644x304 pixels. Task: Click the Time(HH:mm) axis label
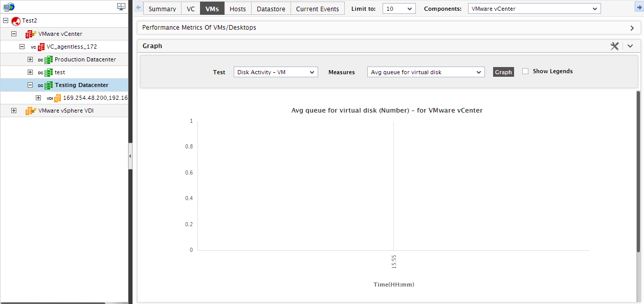pos(394,285)
